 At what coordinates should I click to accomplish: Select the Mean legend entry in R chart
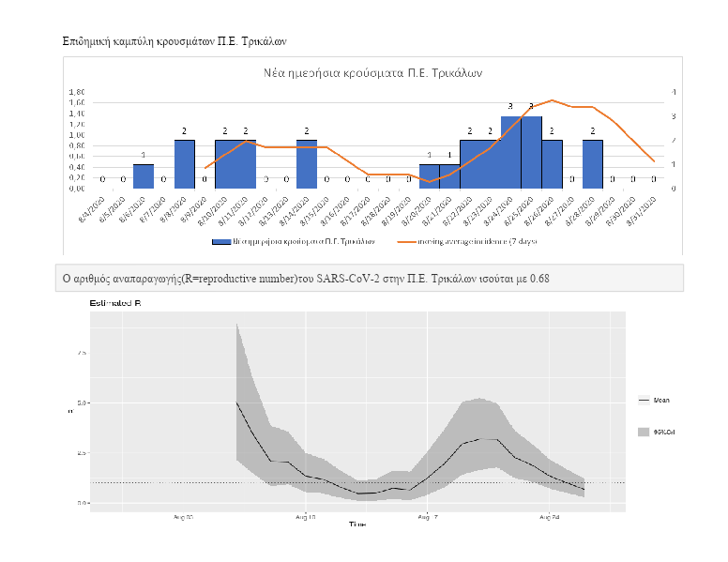[659, 400]
